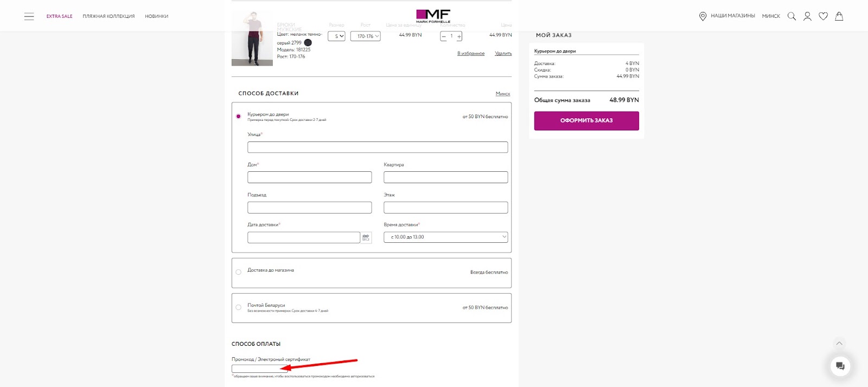Open the Время доставки dropdown

click(446, 237)
